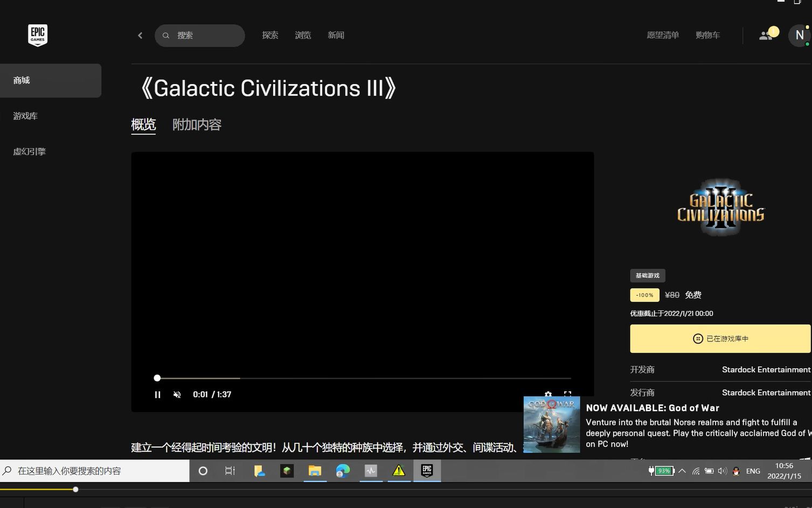Open the yellow warning triangle app on taskbar
The image size is (812, 508).
[x=399, y=471]
